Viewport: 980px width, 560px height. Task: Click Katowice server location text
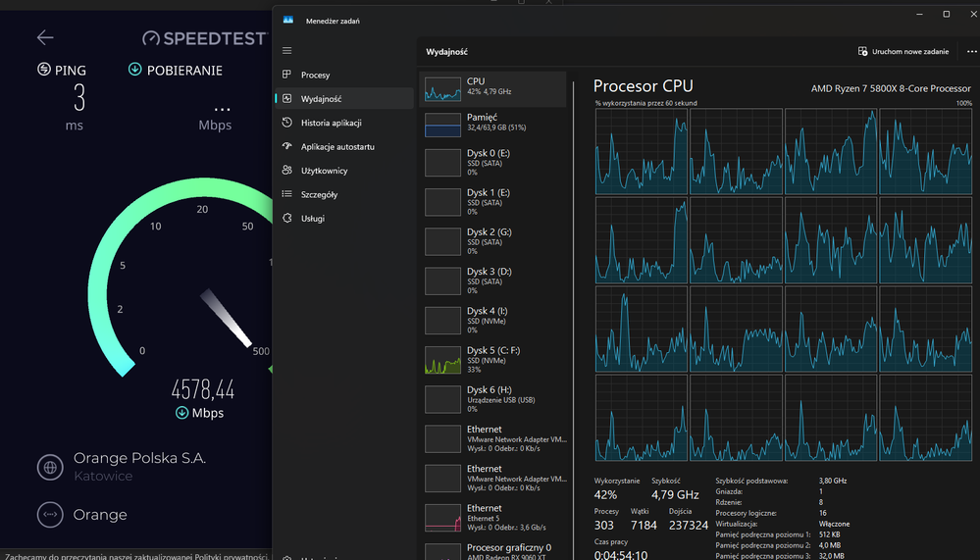tap(103, 477)
